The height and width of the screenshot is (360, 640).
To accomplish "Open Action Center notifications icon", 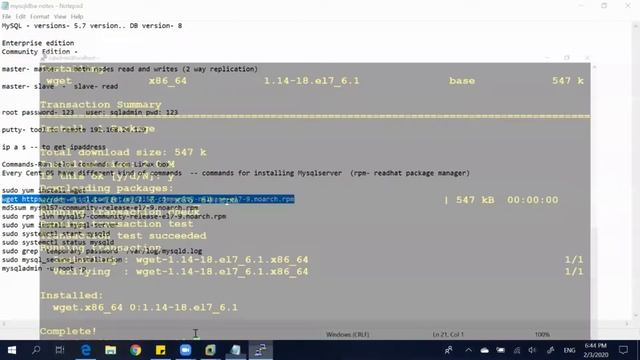I will 623,350.
